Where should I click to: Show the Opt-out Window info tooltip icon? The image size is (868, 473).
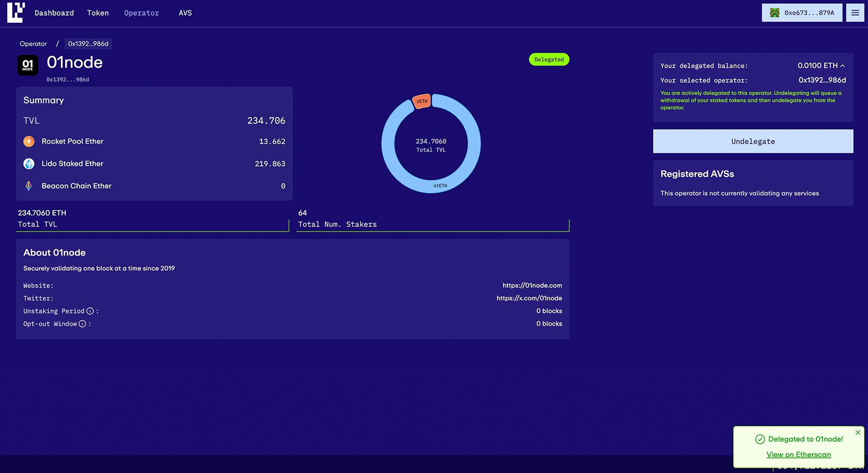(x=82, y=324)
